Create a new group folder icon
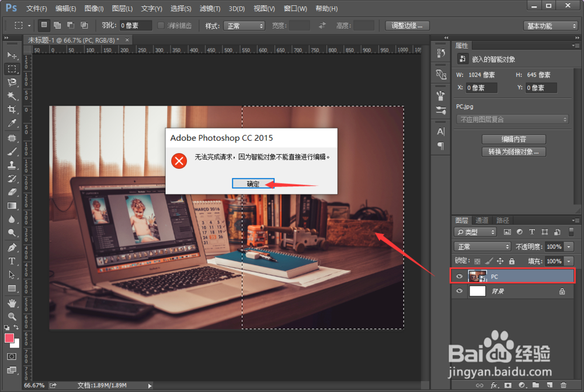This screenshot has height=392, width=584. click(x=536, y=385)
